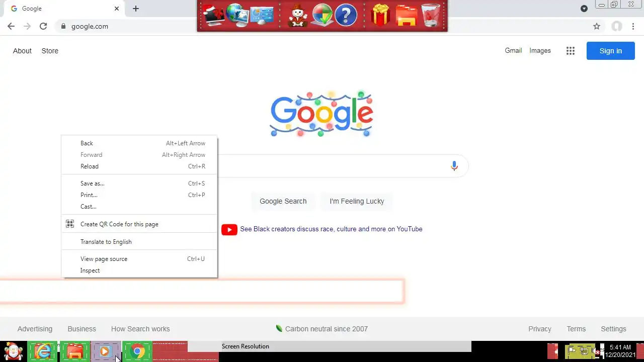Select Translate to English
The height and width of the screenshot is (362, 644).
click(x=139, y=242)
